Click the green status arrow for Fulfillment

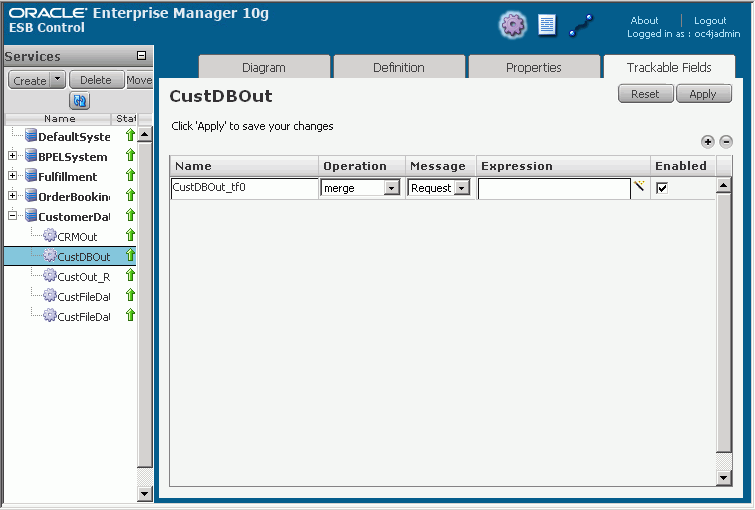pyautogui.click(x=130, y=175)
